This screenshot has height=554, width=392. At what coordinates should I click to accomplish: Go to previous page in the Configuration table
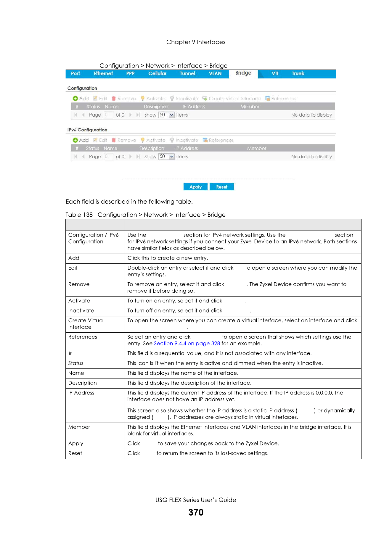coord(83,115)
